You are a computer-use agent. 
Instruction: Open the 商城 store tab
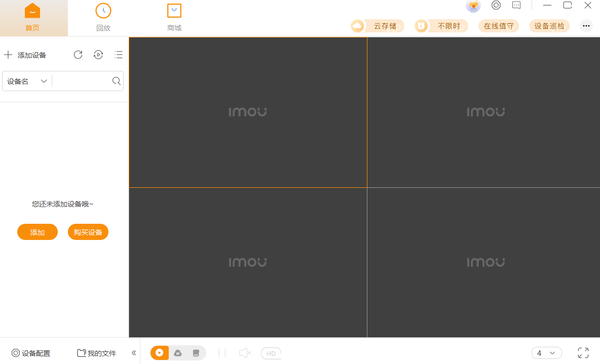click(174, 18)
